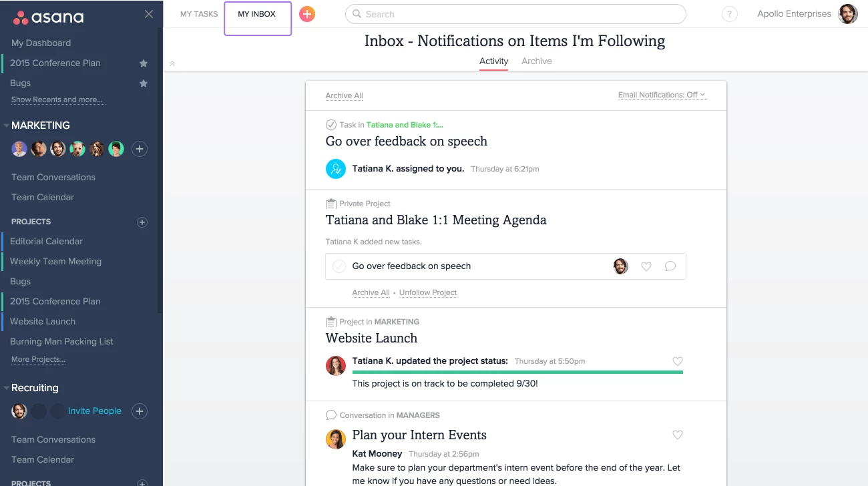Switch to MY TASKS tab
Screen dimensions: 868x486
click(199, 14)
